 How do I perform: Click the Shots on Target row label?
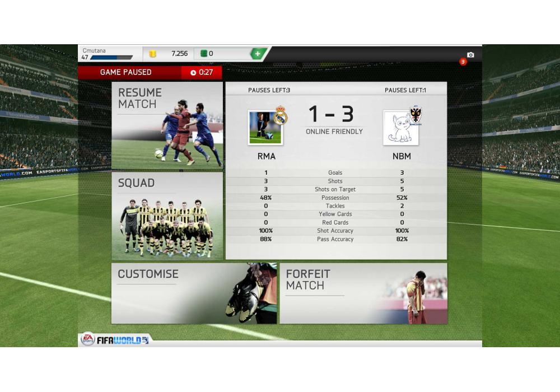pos(335,190)
